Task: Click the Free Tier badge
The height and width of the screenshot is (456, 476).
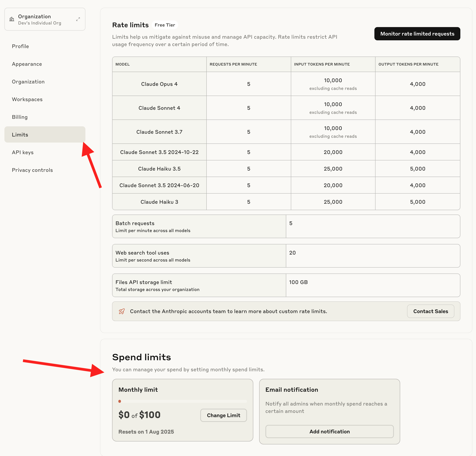Action: pos(165,25)
